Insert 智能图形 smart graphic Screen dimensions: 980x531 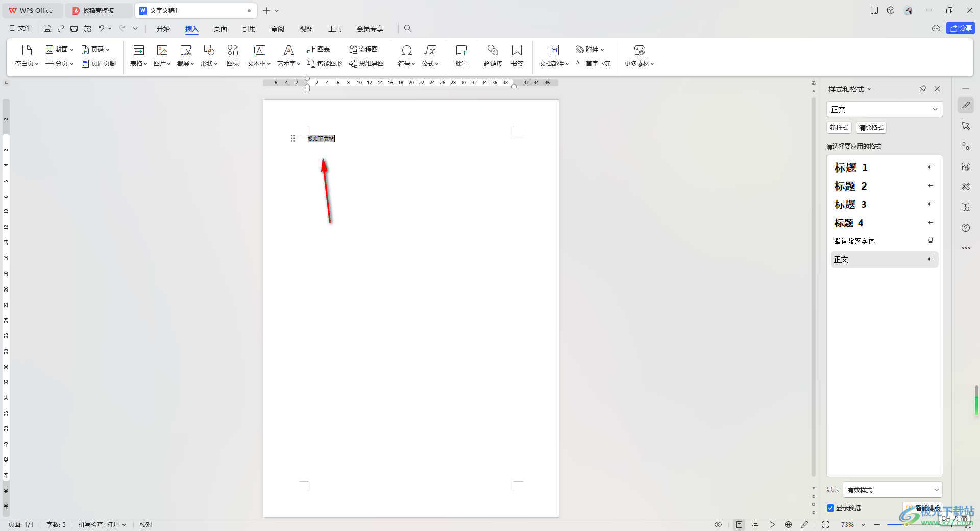coord(325,64)
